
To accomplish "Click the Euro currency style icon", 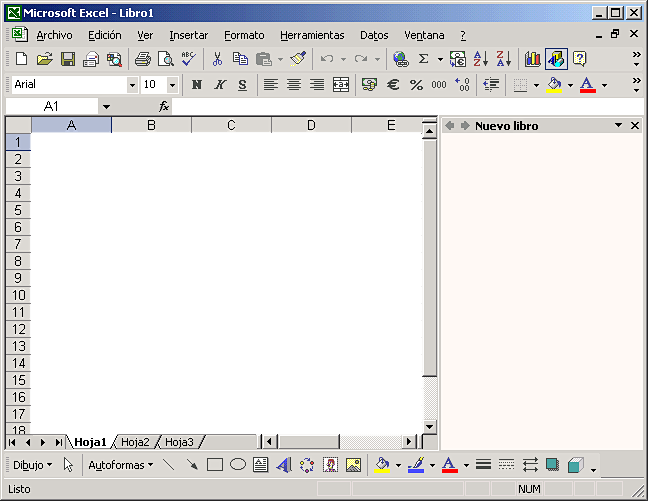I will [x=393, y=85].
